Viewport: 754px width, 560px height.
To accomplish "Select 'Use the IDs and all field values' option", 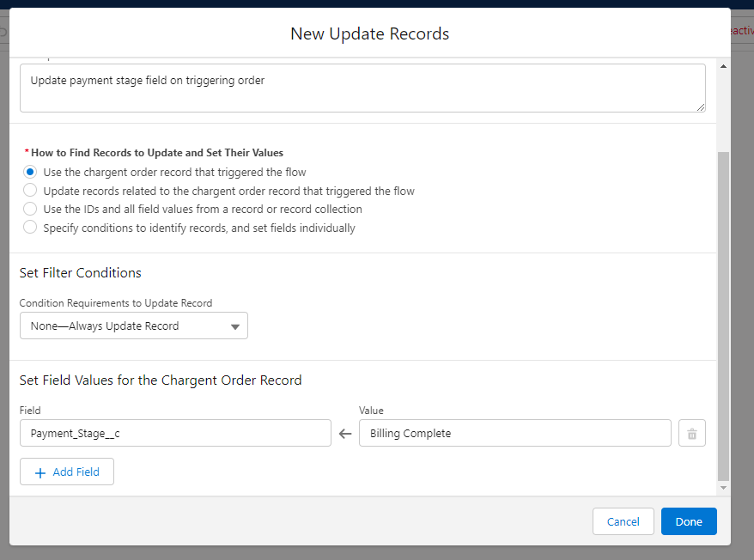I will [30, 209].
